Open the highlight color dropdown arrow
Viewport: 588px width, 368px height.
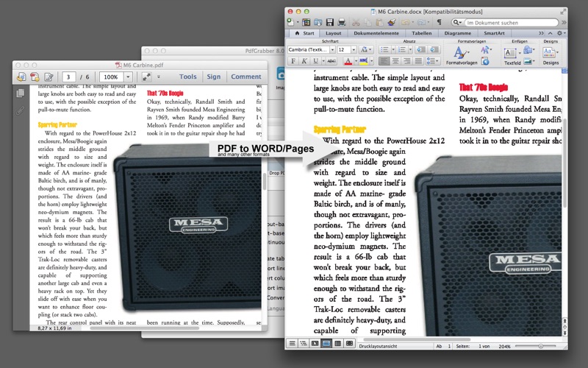[x=372, y=61]
